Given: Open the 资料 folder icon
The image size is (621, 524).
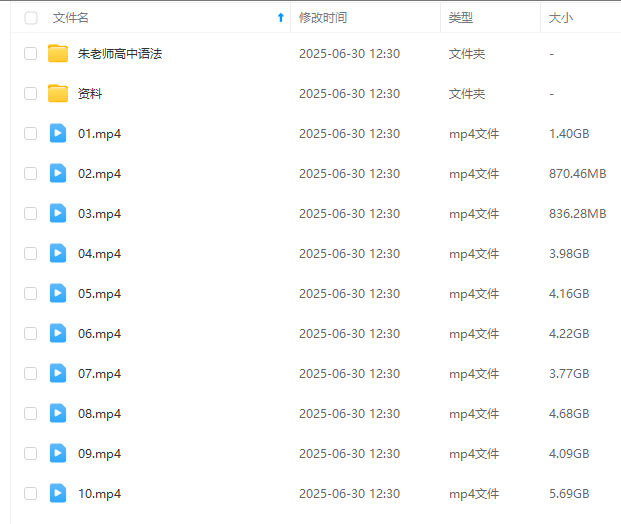Looking at the screenshot, I should point(58,93).
